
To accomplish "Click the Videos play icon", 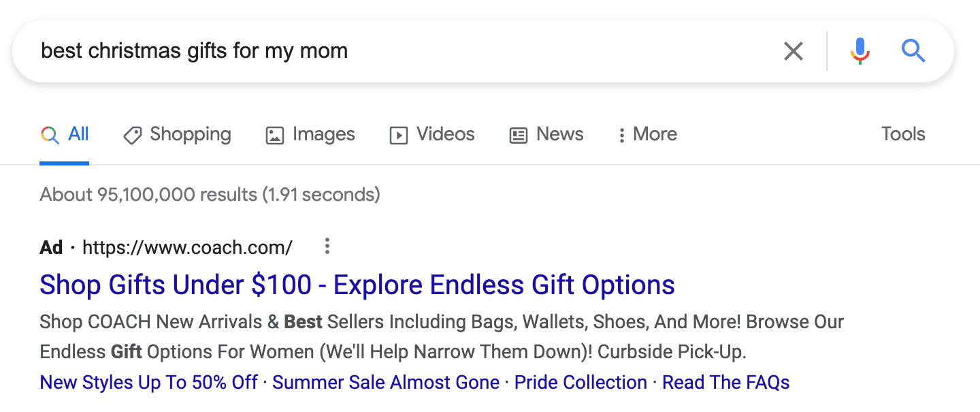I will [x=398, y=136].
